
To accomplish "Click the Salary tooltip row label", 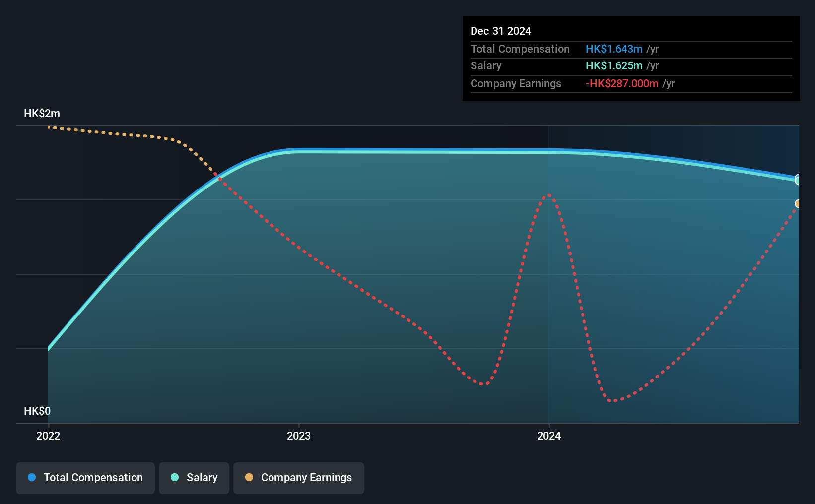I will pos(486,66).
